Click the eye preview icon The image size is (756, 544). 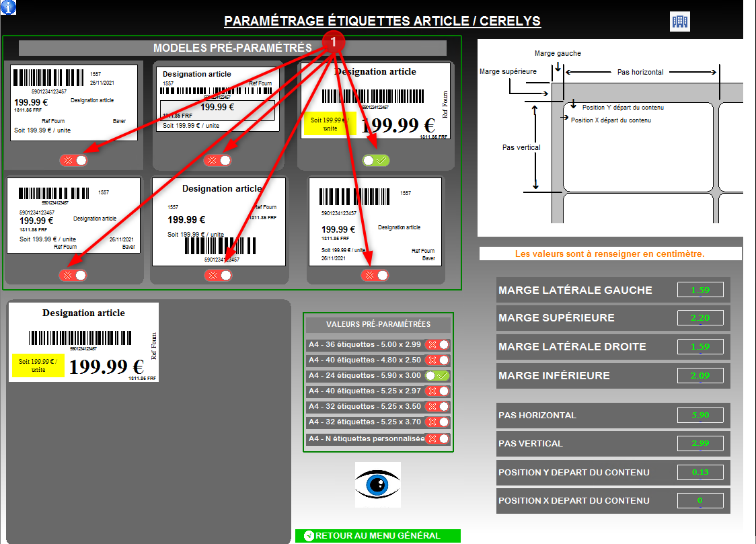pyautogui.click(x=378, y=484)
